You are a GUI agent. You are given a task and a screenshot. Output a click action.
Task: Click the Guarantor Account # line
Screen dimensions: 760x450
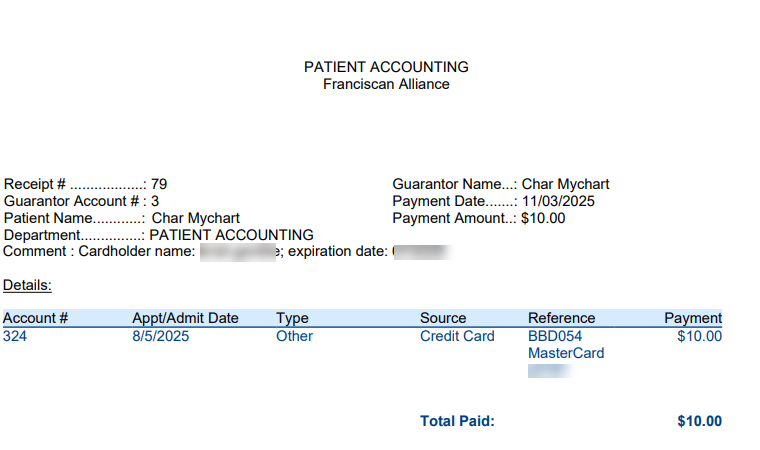pyautogui.click(x=81, y=201)
